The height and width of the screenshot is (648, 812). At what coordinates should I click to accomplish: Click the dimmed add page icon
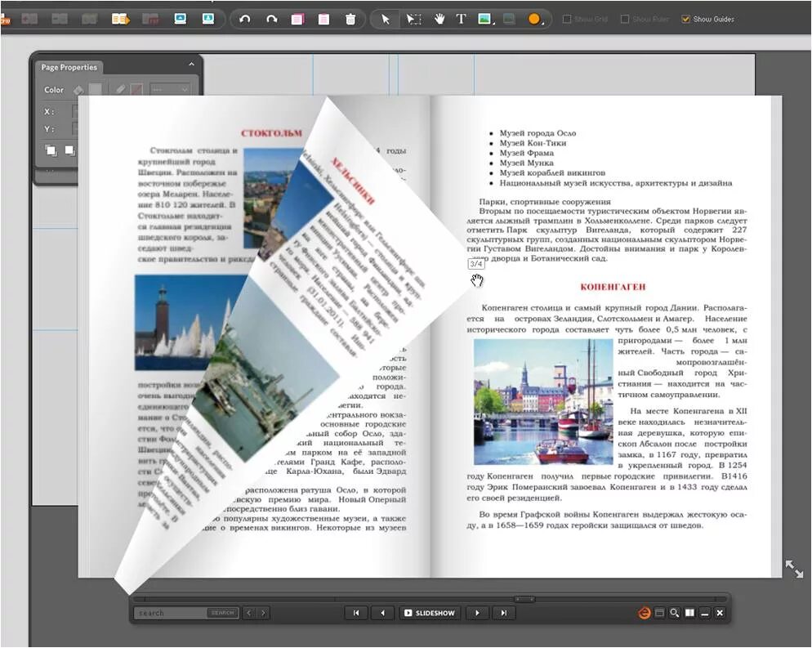[29, 20]
